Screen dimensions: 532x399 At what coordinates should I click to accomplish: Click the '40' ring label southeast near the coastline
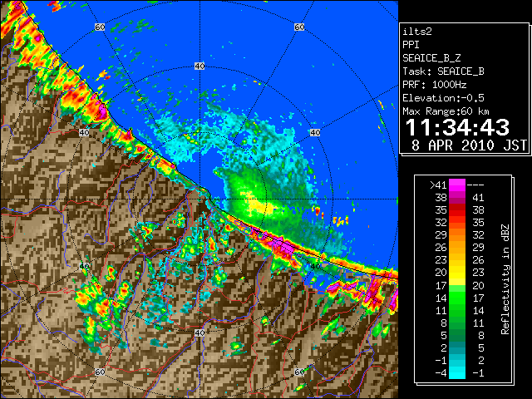point(315,266)
